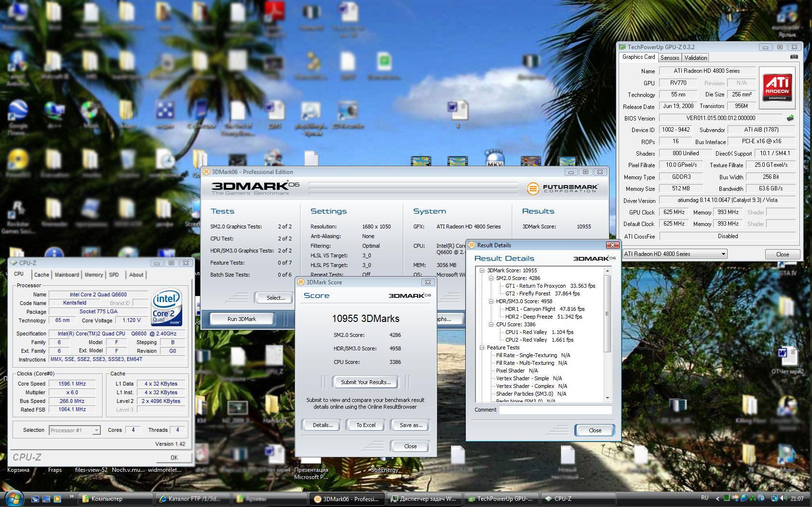This screenshot has width=812, height=507.
Task: Select the HDR2 - Deep Freeze row
Action: (543, 317)
